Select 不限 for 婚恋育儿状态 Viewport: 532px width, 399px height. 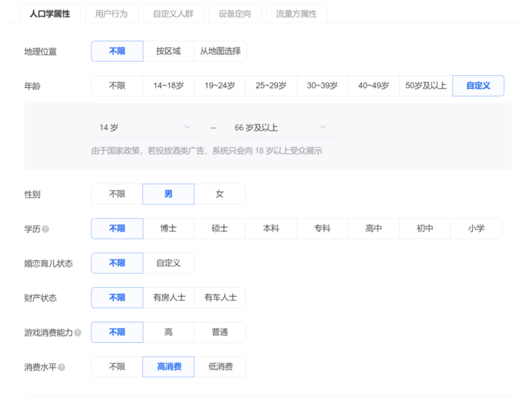117,263
